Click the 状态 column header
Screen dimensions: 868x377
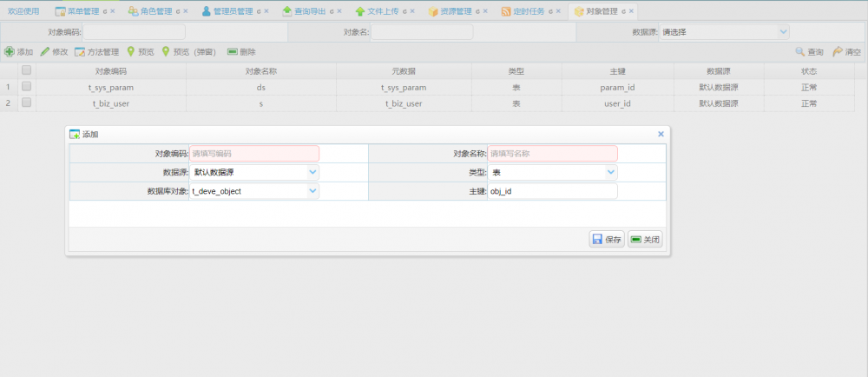(x=809, y=71)
